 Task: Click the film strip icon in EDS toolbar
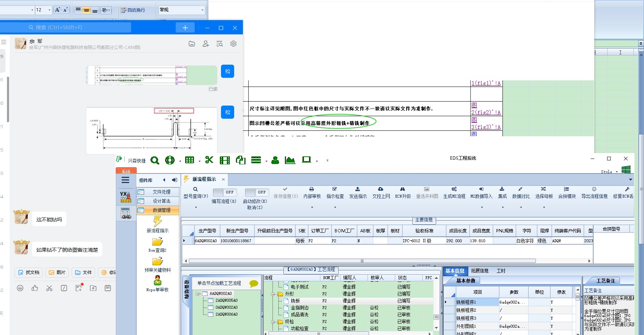pyautogui.click(x=225, y=160)
